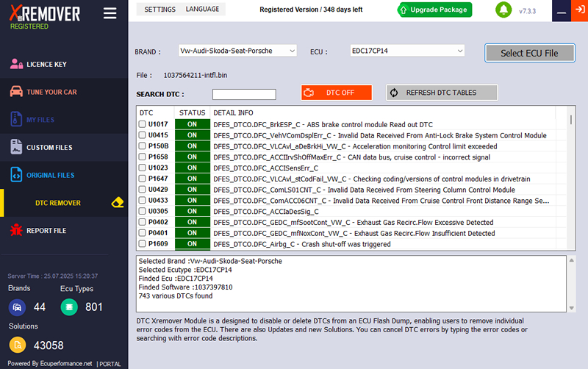Open the ECU type dropdown
This screenshot has width=588, height=369.
click(407, 51)
